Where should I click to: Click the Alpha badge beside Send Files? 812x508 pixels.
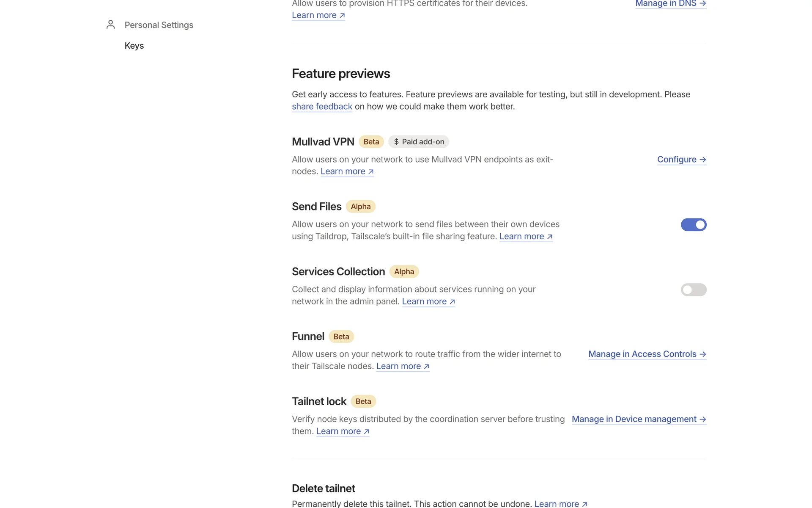pos(360,207)
